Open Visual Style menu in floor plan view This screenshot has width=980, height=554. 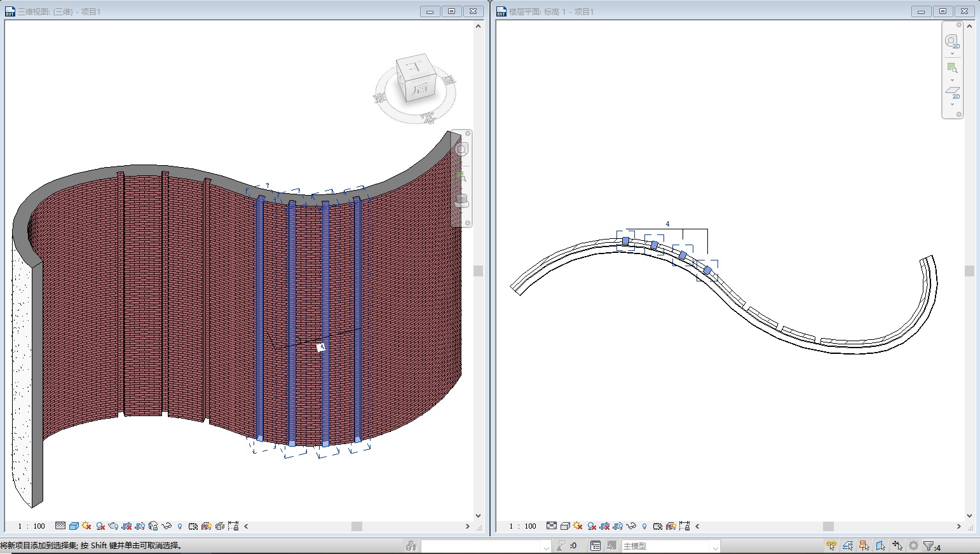coord(565,526)
